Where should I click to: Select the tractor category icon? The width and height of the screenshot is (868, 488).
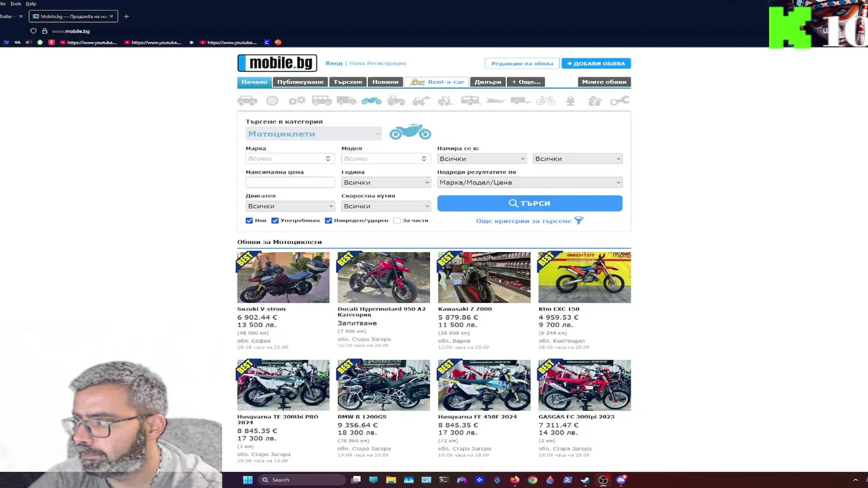point(396,100)
